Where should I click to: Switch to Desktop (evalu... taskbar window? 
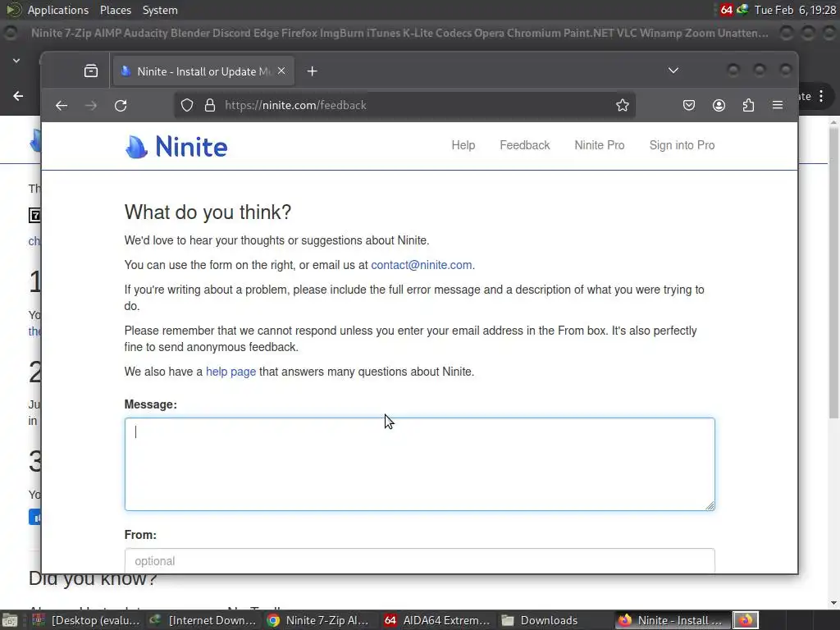point(87,620)
